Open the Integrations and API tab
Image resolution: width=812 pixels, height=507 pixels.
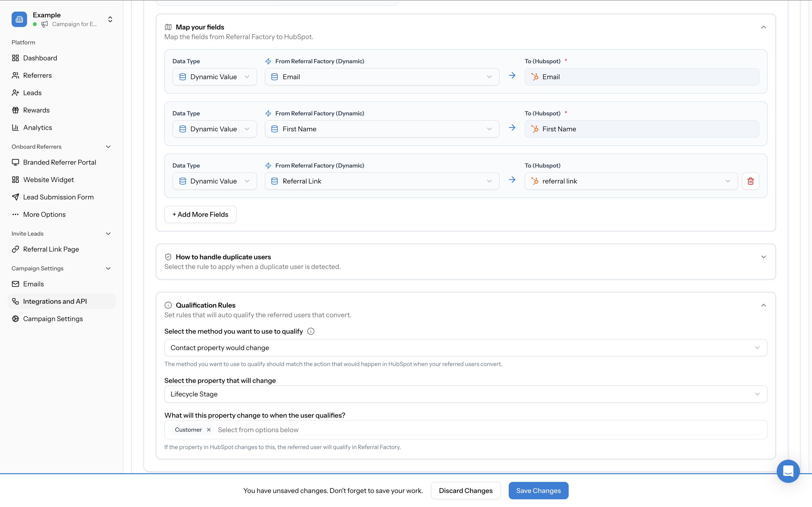55,301
